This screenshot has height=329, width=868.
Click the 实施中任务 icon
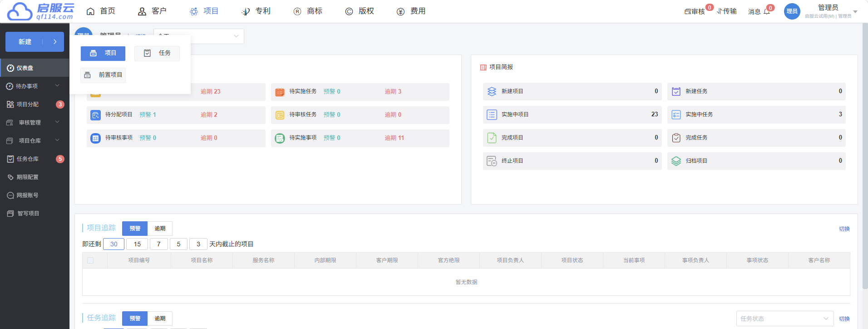676,115
